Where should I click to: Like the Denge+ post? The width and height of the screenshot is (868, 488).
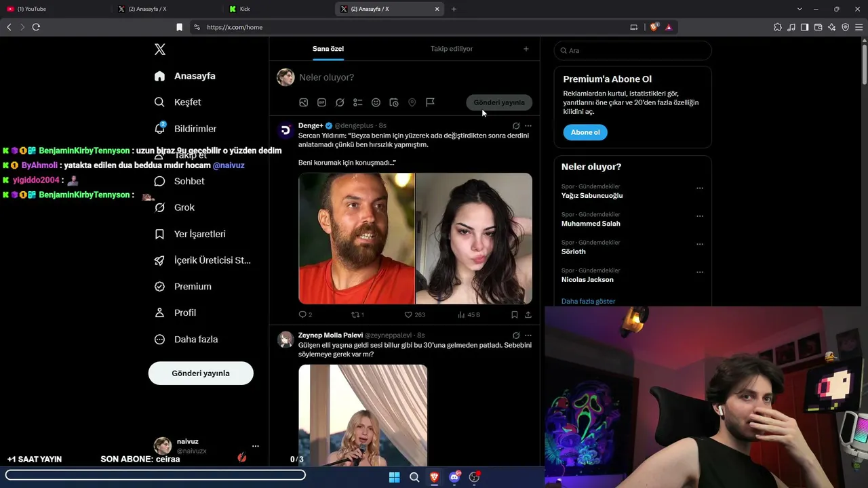(414, 314)
